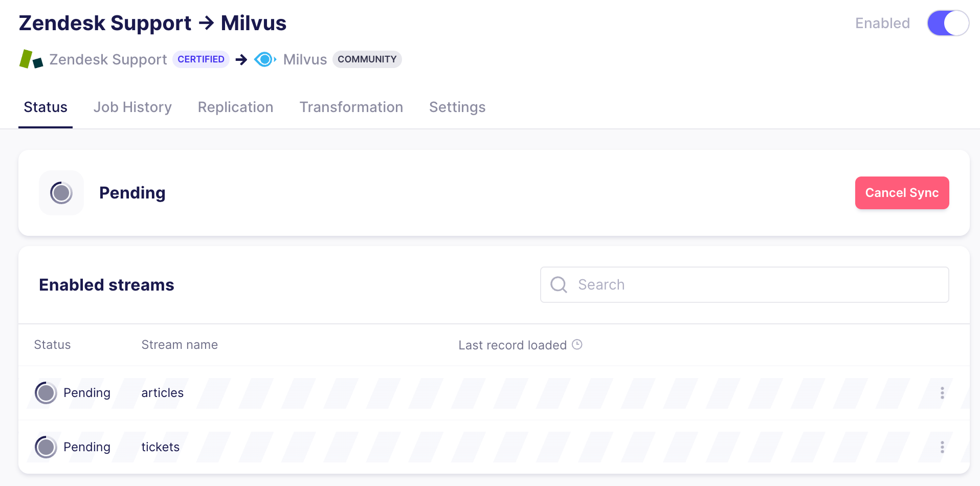980x486 pixels.
Task: Click the pending spinner for the articles stream
Action: point(46,393)
